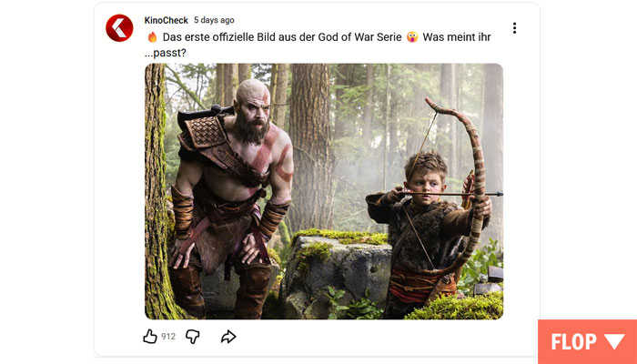This screenshot has width=637, height=364.
Task: Open the three-dot post options menu
Action: (x=514, y=28)
